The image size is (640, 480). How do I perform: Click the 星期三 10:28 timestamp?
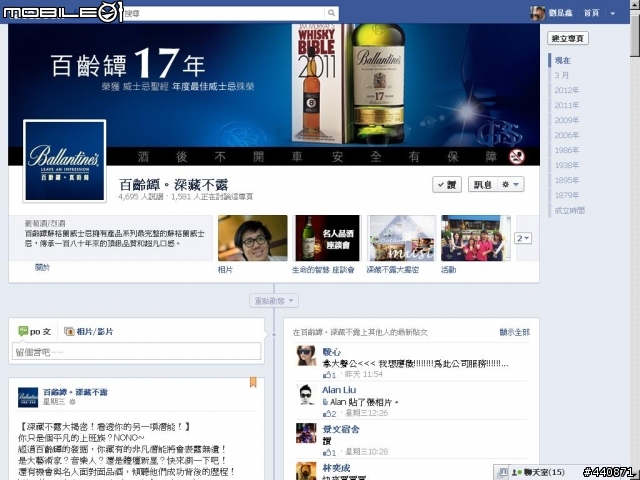point(367,452)
